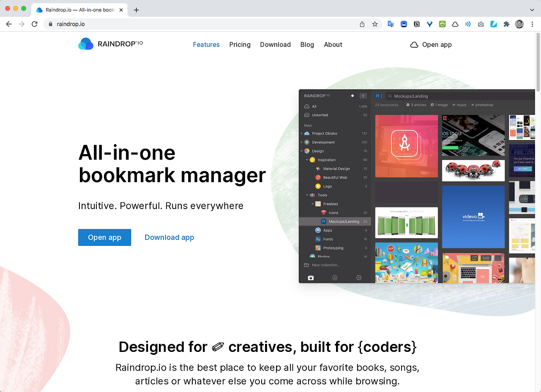This screenshot has height=392, width=541.
Task: Click the Raindrop.io logo in the header
Action: 111,44
